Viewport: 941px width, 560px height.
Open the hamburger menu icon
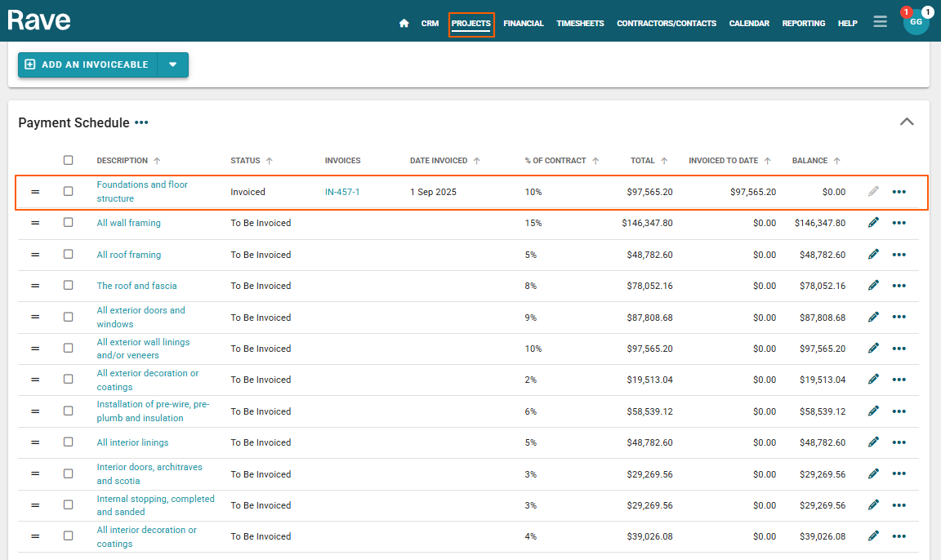(x=880, y=21)
